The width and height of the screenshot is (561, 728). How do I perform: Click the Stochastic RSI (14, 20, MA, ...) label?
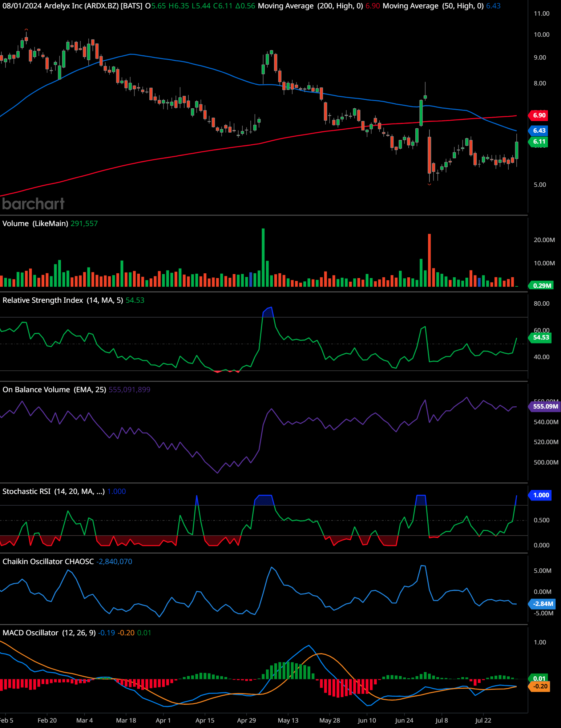[x=53, y=491]
